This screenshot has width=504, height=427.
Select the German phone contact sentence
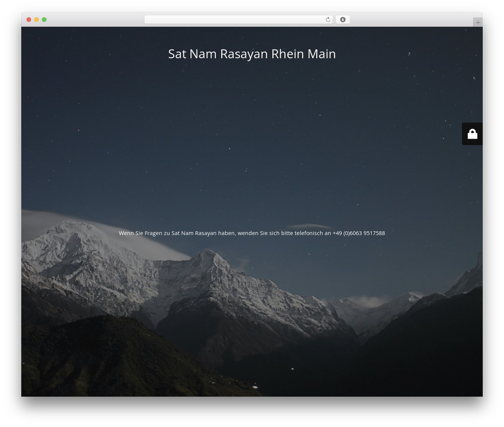pyautogui.click(x=252, y=233)
